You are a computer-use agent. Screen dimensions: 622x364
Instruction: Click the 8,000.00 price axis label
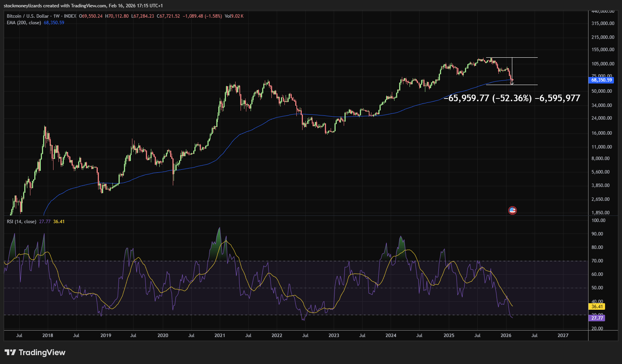point(600,159)
